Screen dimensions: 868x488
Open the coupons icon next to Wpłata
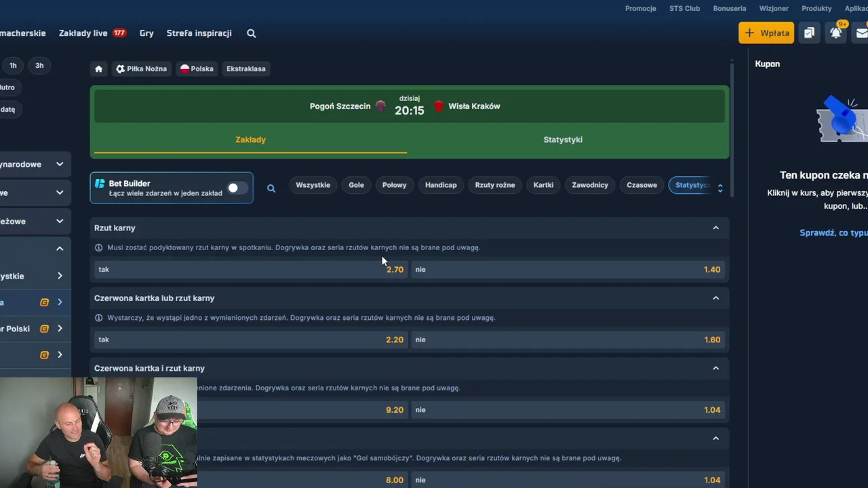pos(809,33)
